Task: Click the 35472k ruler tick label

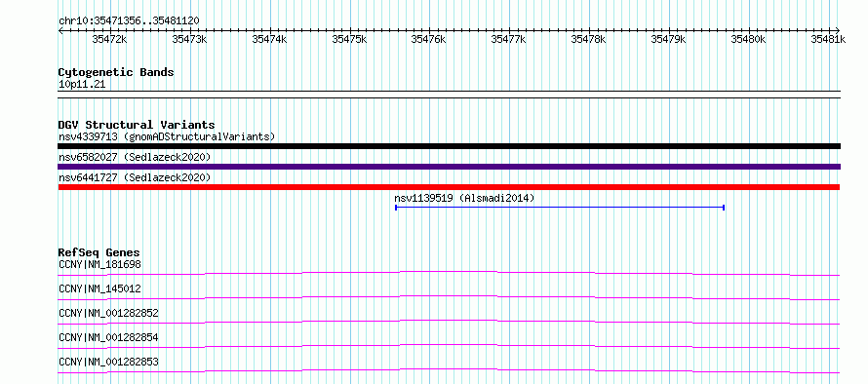Action: [110, 39]
